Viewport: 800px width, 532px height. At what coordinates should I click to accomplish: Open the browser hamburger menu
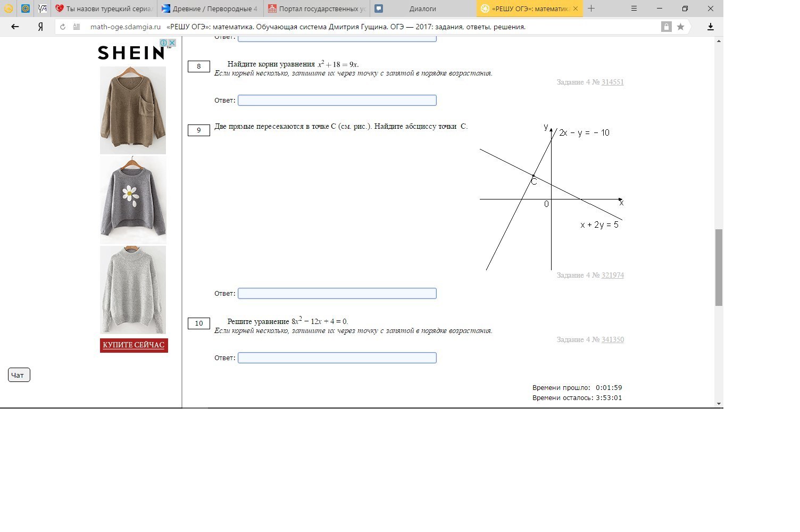click(x=634, y=9)
